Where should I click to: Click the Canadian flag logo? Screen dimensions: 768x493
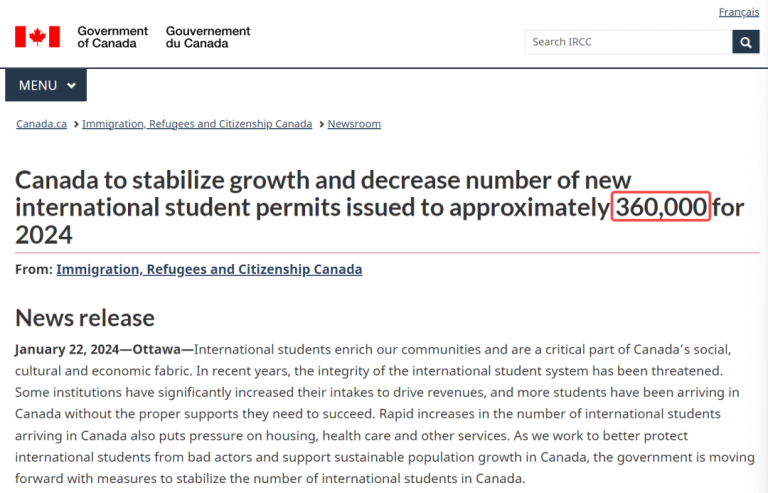click(37, 37)
